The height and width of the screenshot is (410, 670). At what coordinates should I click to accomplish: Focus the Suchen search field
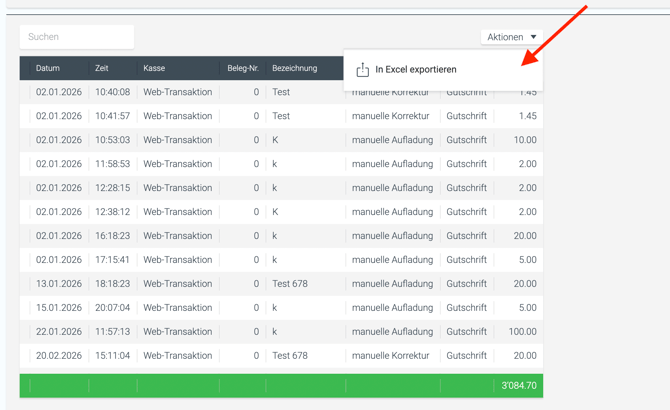[x=77, y=37]
